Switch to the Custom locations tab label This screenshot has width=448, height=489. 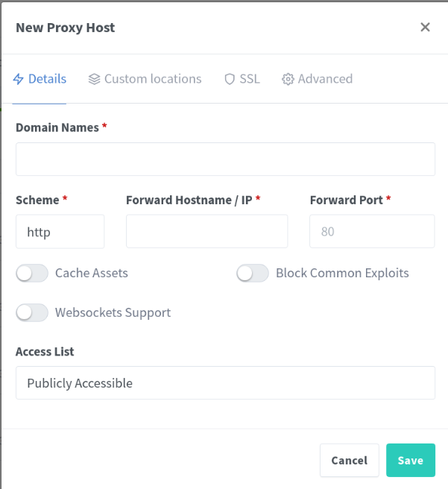pos(153,79)
